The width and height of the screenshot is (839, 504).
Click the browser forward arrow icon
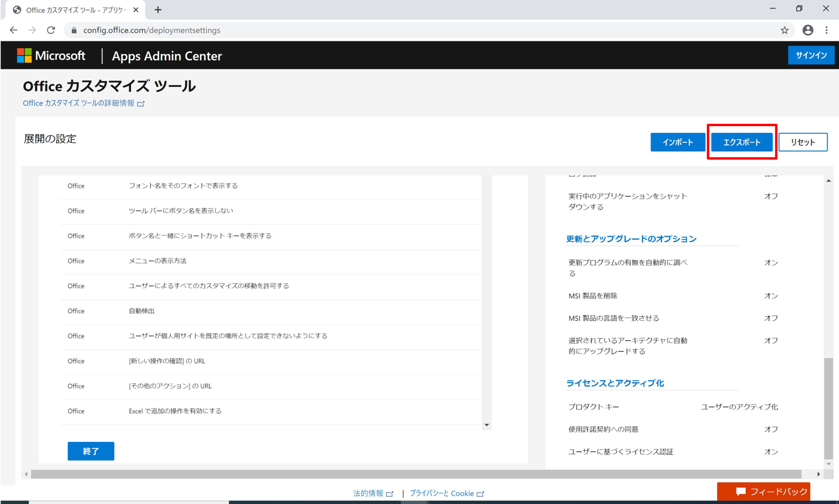click(x=32, y=30)
